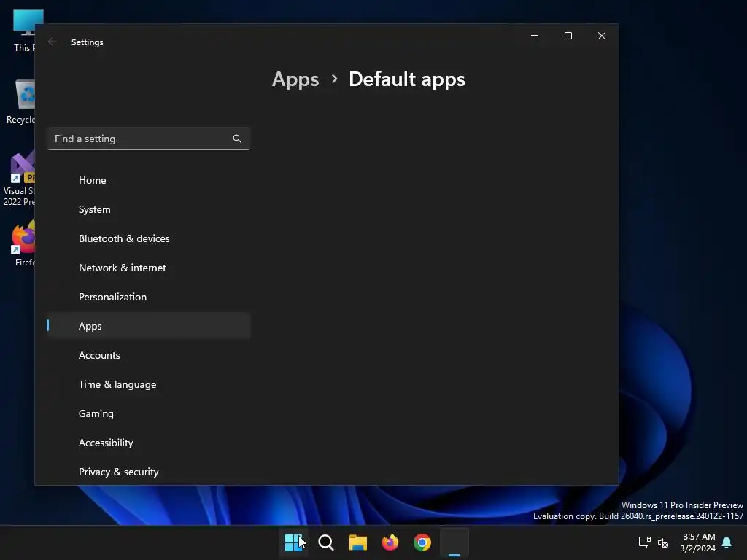Launch File Explorer from taskbar
This screenshot has width=747, height=560.
click(x=357, y=542)
